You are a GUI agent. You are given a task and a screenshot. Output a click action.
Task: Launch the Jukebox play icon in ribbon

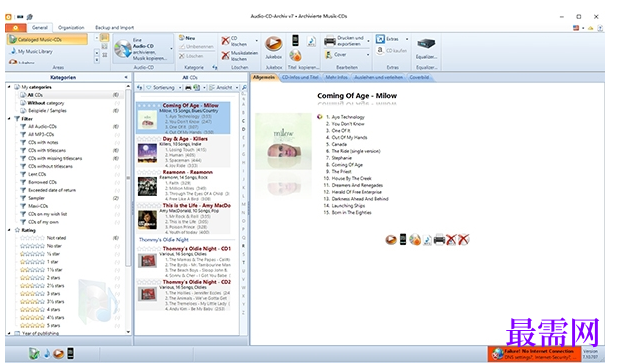tap(274, 44)
